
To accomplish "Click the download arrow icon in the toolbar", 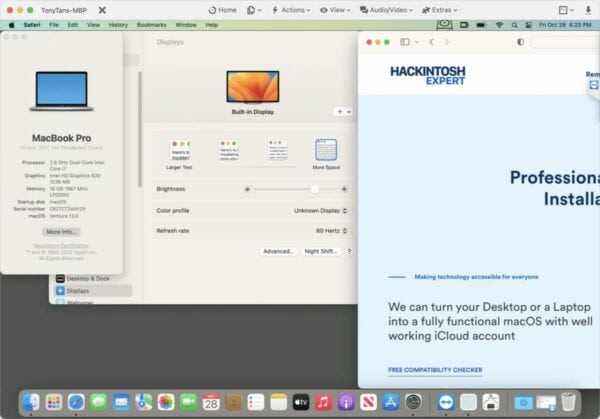I will 588,10.
